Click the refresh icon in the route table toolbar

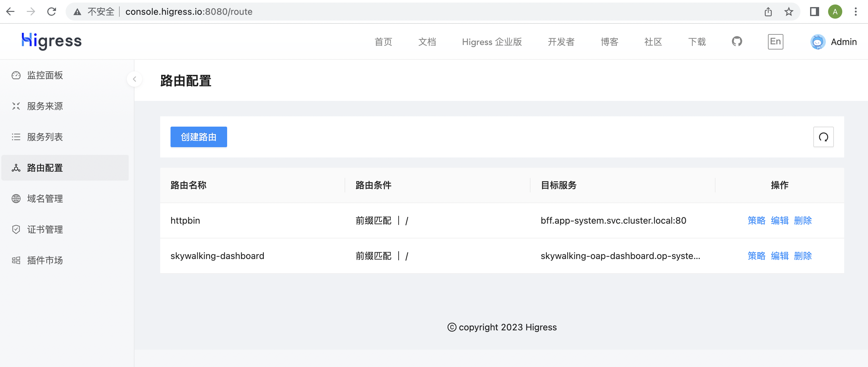[x=823, y=137]
